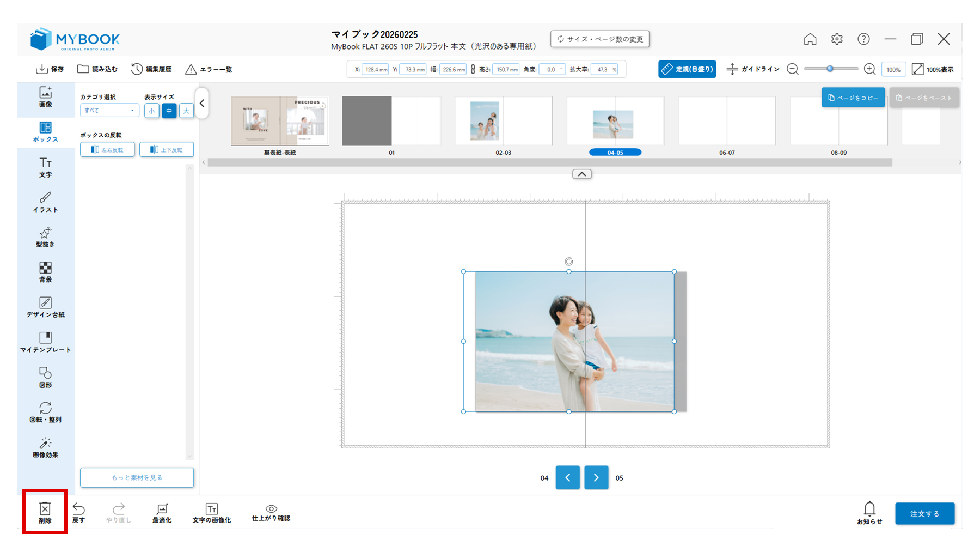The height and width of the screenshot is (552, 980).
Task: Click the 高さ height input field
Action: pos(506,69)
